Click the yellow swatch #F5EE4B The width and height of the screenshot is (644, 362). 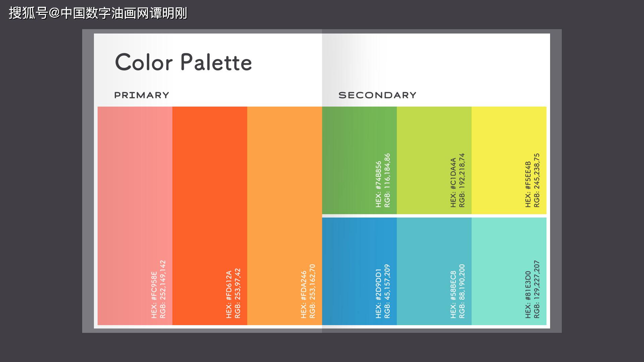509,160
